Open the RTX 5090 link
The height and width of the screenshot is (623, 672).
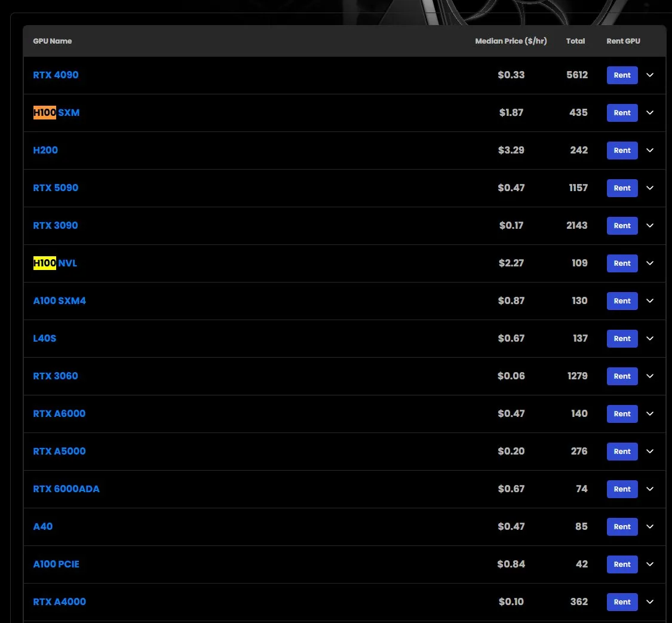click(56, 188)
